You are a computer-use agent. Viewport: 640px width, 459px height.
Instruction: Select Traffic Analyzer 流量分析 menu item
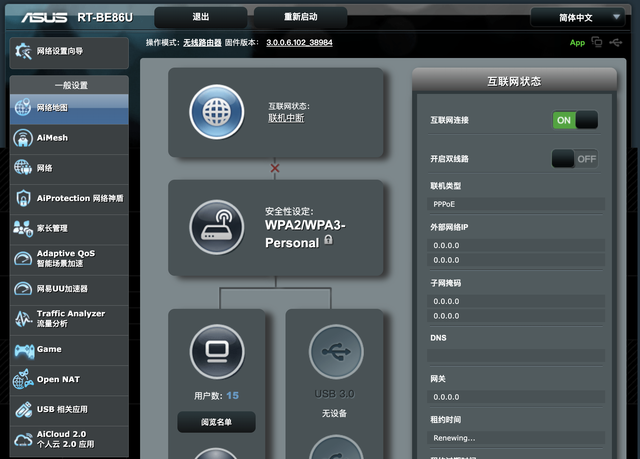(69, 319)
